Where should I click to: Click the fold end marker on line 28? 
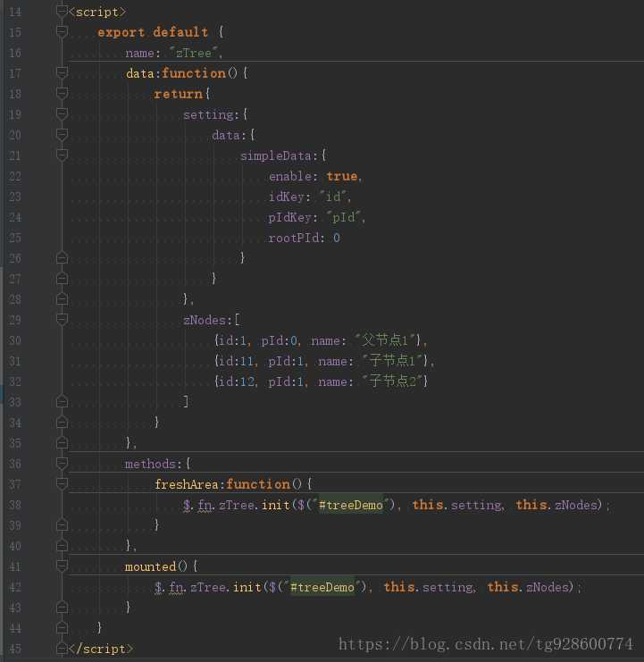coord(62,299)
